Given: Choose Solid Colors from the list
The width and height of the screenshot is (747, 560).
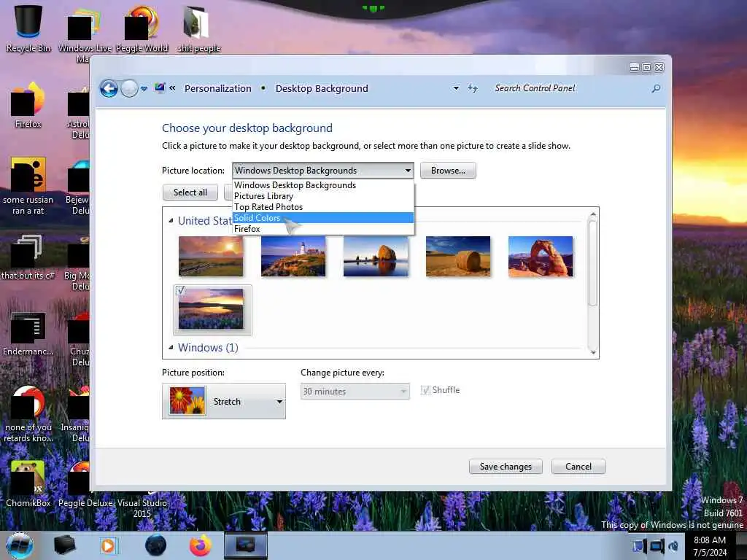Looking at the screenshot, I should click(x=323, y=217).
